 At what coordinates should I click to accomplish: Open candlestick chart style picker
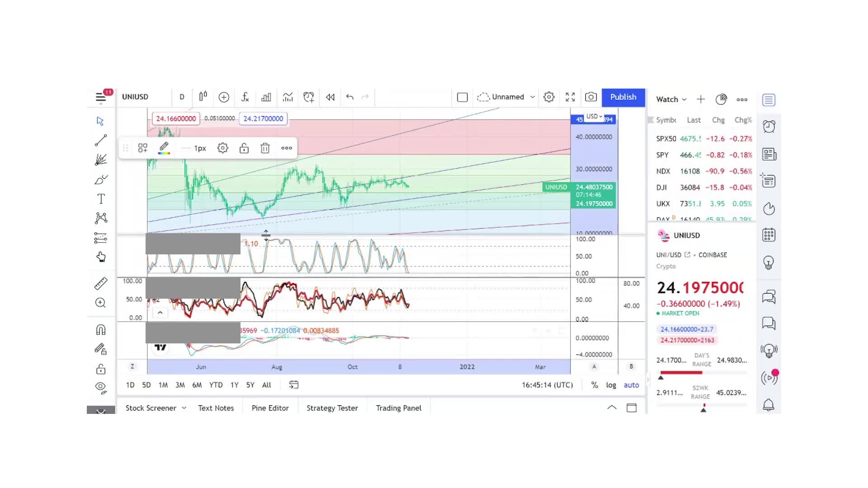[203, 97]
